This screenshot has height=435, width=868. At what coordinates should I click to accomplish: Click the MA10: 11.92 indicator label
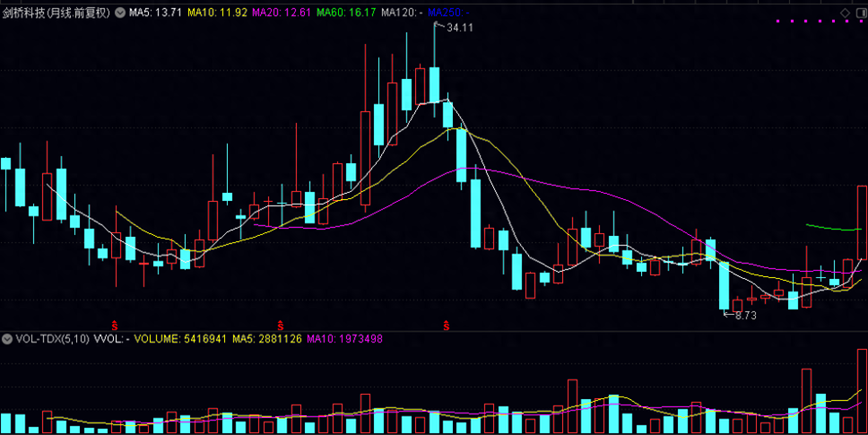217,13
